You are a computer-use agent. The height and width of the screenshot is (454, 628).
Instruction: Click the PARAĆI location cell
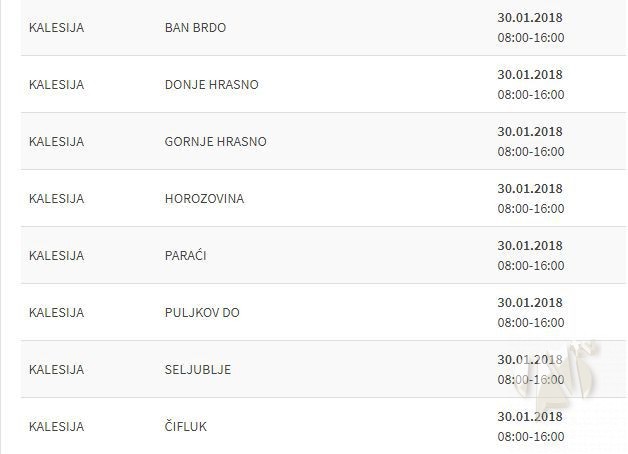pos(186,255)
